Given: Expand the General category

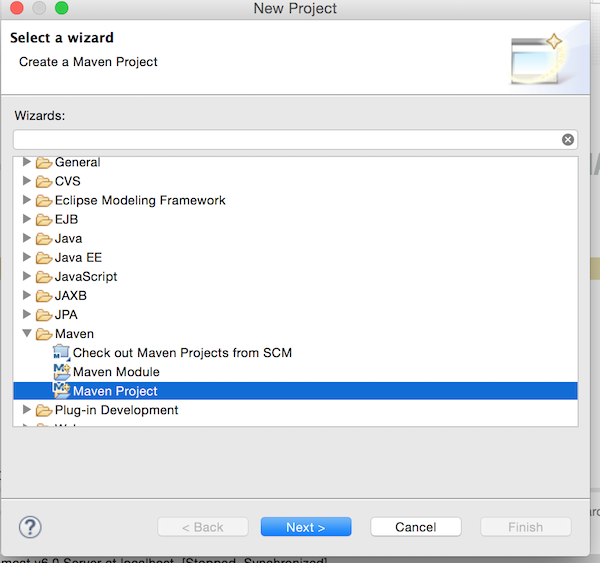Looking at the screenshot, I should pyautogui.click(x=26, y=162).
